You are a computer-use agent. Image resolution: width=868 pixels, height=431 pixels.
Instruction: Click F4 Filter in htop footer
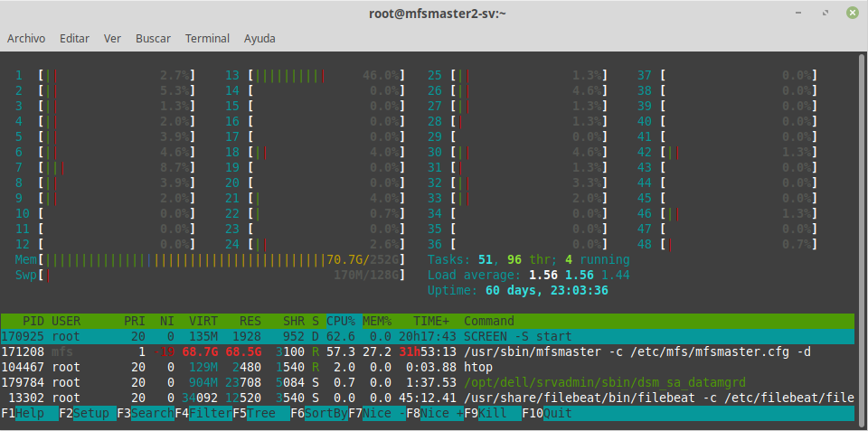(203, 413)
